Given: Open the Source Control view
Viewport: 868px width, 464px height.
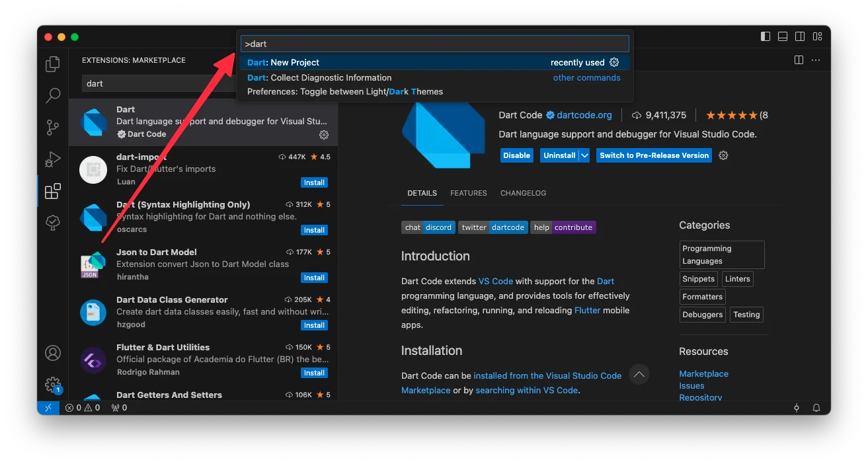Looking at the screenshot, I should (x=53, y=128).
